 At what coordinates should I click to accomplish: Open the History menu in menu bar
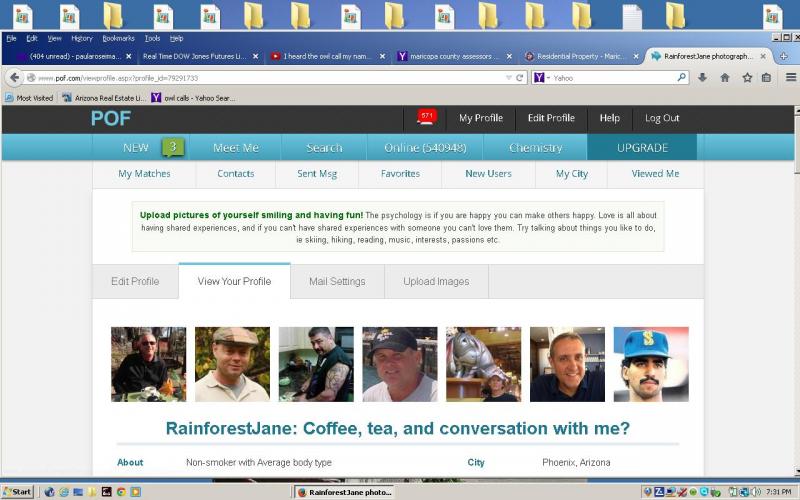tap(82, 38)
